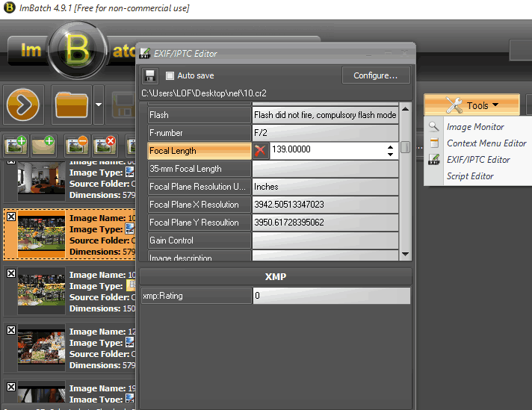Click the save icon in EXIF/IPTC Editor
The height and width of the screenshot is (410, 532).
[149, 75]
